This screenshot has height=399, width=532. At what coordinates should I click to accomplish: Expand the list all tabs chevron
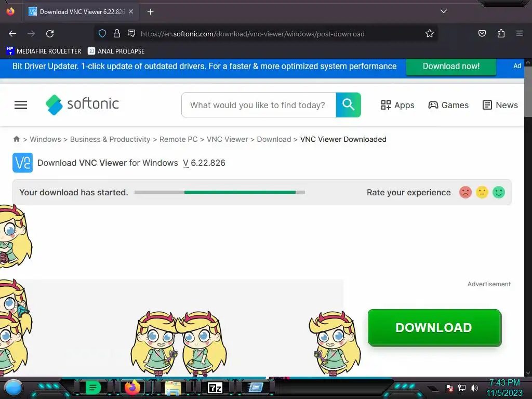444,11
